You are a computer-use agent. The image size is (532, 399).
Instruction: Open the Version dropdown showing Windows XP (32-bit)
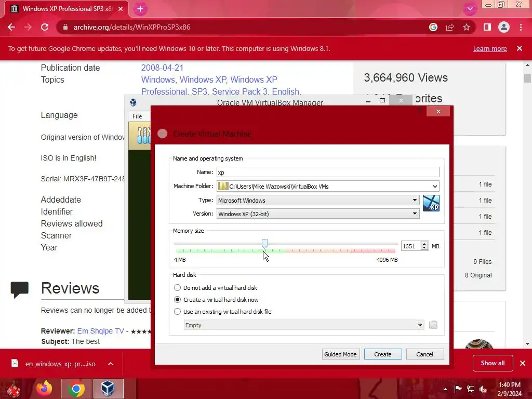317,214
